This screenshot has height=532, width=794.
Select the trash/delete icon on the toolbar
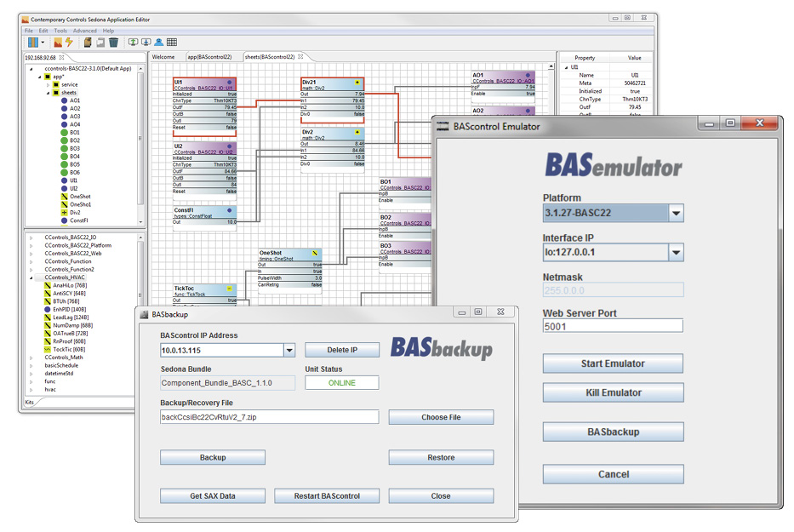[113, 43]
